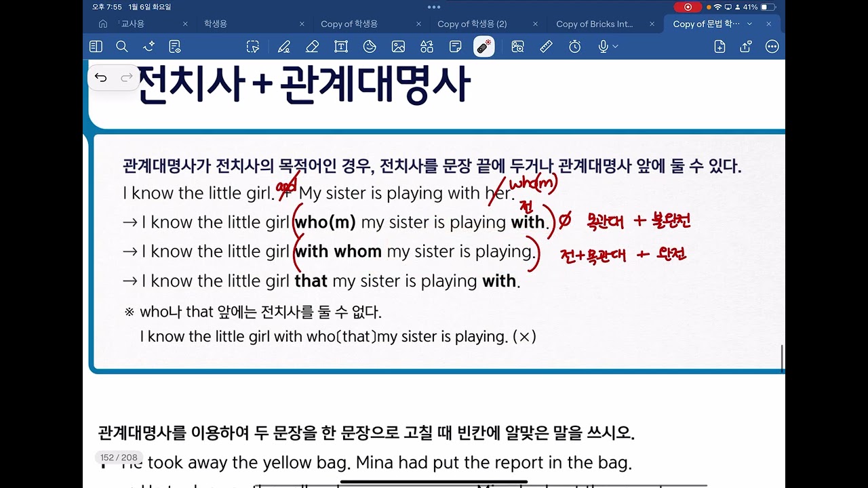868x488 pixels.
Task: Switch to the Copy of Bricks Int... tab
Action: (x=594, y=24)
